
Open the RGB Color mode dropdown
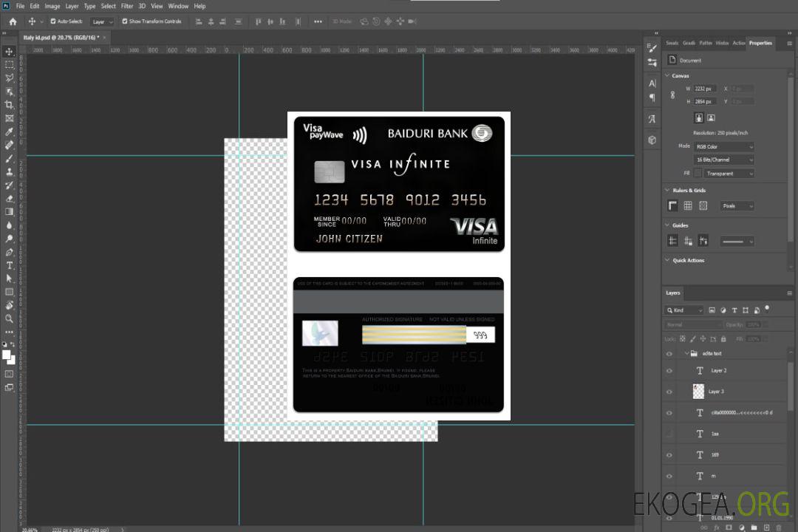coord(723,146)
